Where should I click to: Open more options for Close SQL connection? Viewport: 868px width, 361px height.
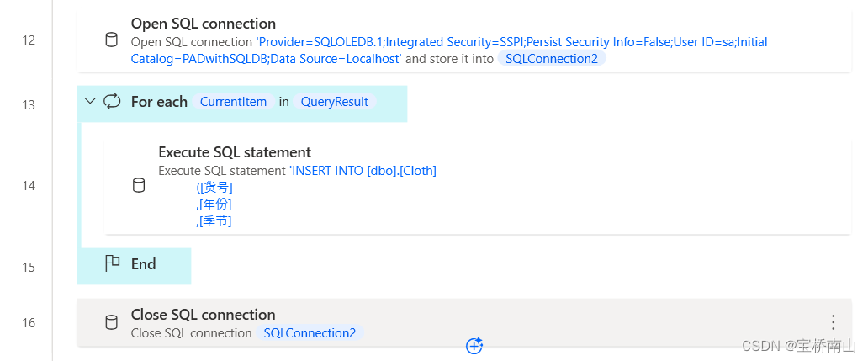pos(833,322)
